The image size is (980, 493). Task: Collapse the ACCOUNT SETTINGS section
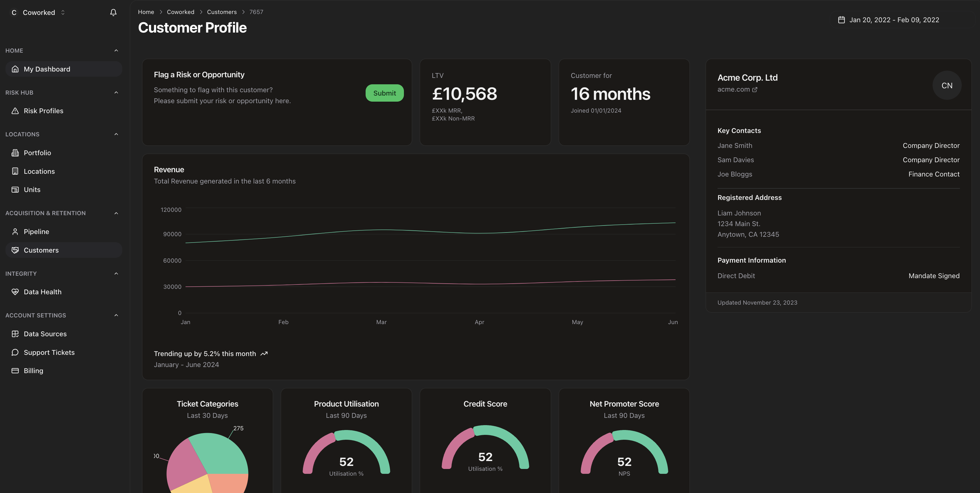pos(116,315)
